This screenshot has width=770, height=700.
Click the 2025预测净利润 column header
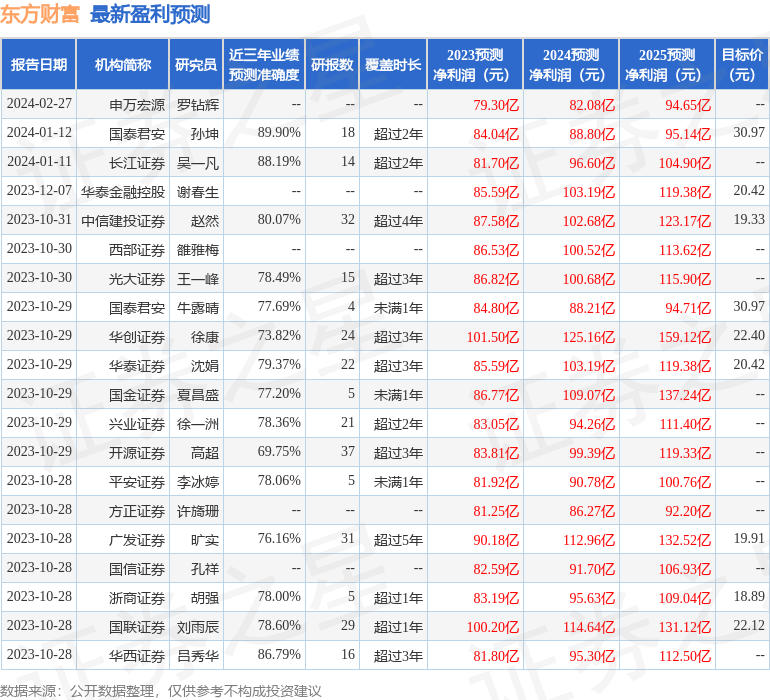(667, 64)
